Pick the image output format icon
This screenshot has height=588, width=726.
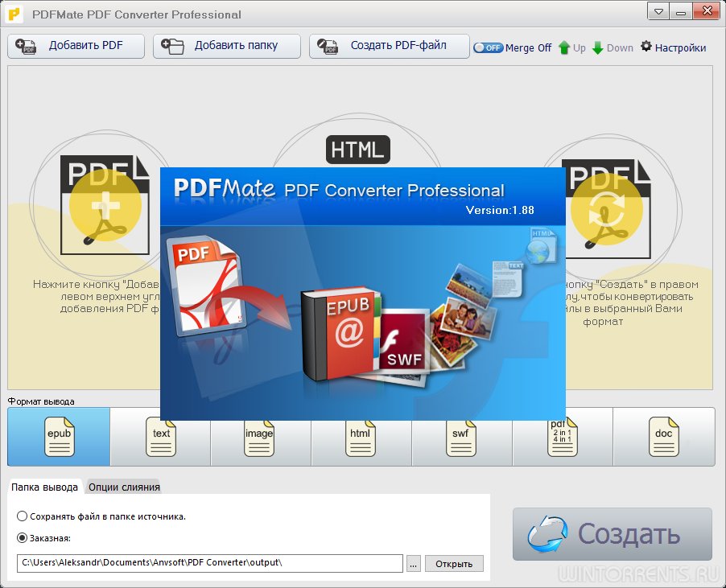[x=259, y=437]
